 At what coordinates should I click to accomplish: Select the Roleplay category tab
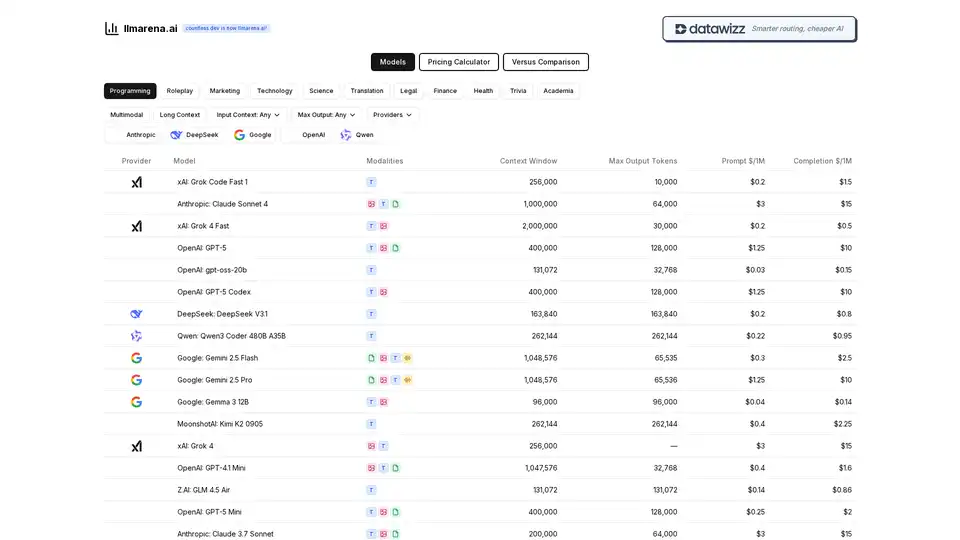point(180,91)
